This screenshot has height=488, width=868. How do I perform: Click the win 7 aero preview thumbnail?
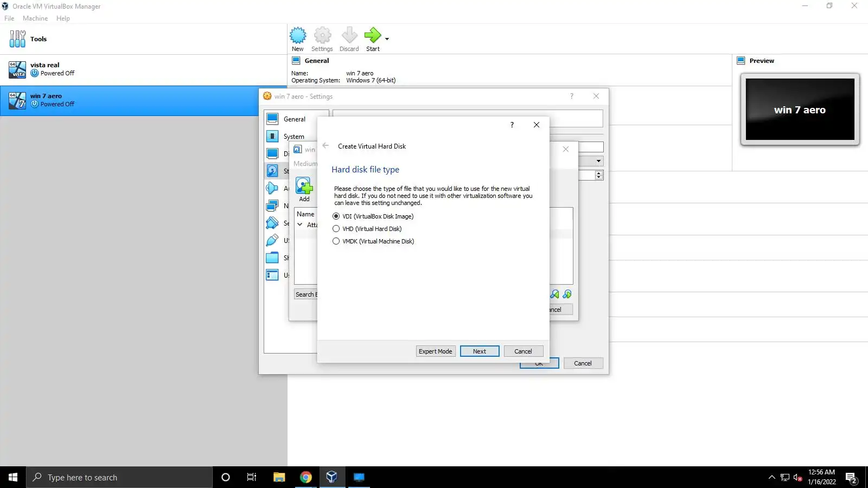click(800, 110)
